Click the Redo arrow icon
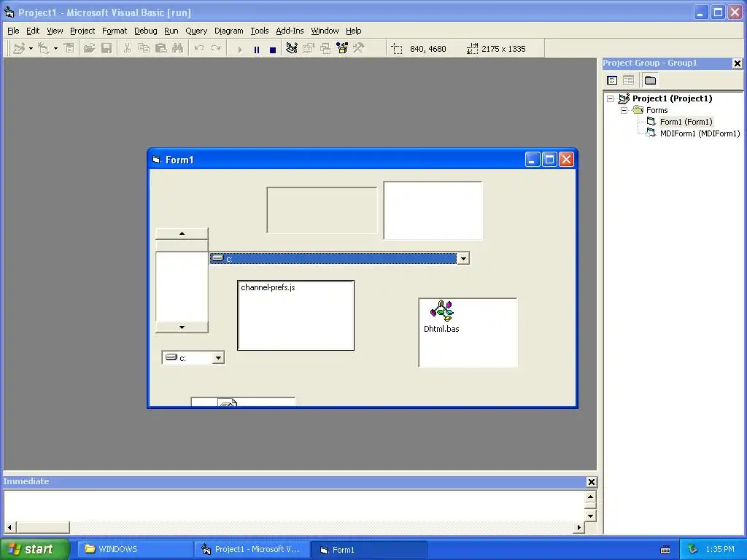The height and width of the screenshot is (560, 747). (x=216, y=48)
